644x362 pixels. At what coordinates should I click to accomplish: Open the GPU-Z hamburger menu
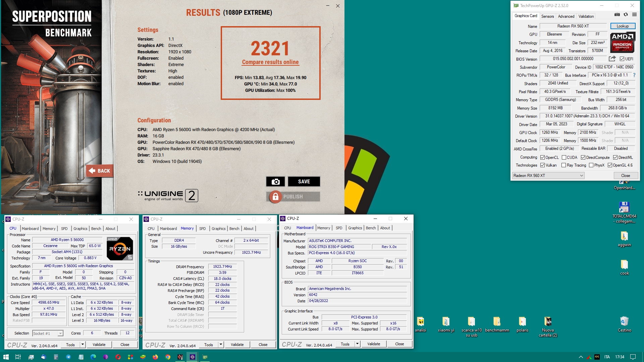coord(634,15)
